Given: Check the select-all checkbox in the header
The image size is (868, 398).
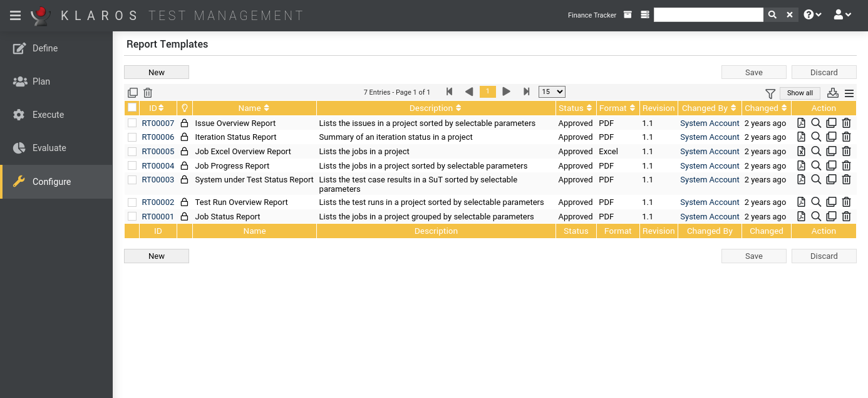Looking at the screenshot, I should point(132,107).
